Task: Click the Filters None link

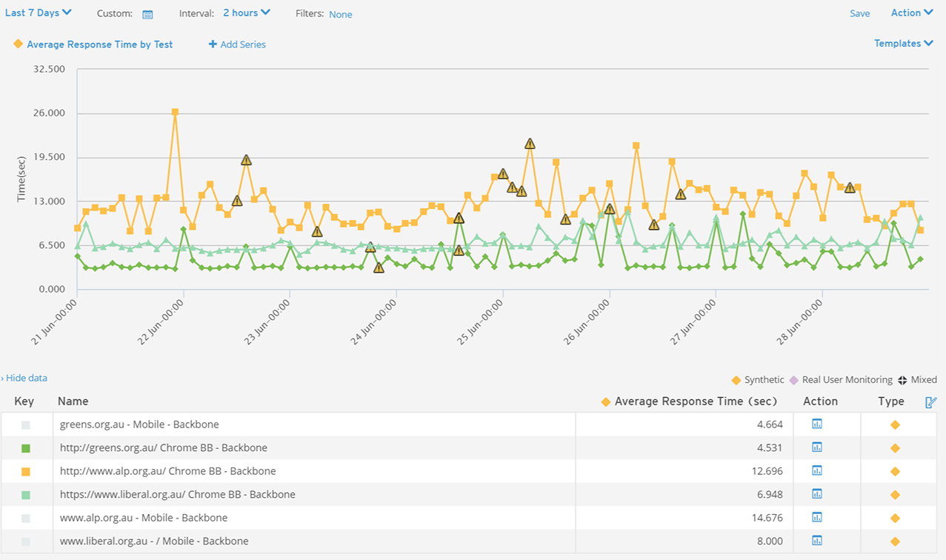Action: point(341,14)
